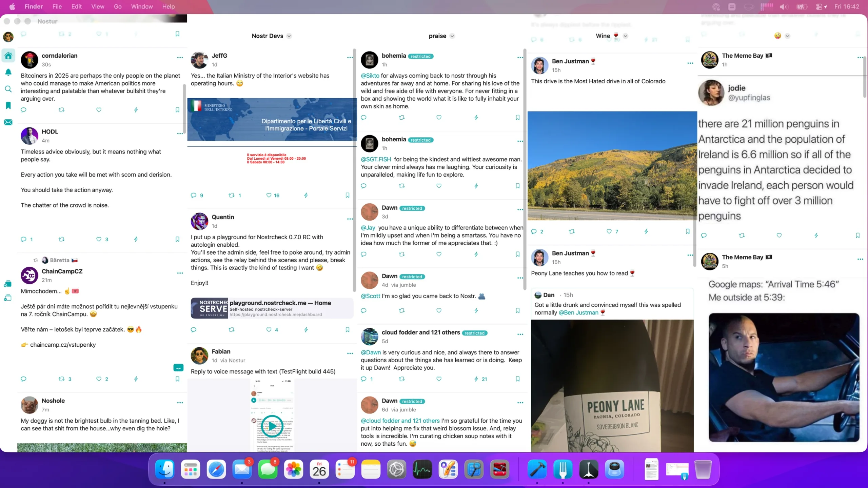Open the Window menu
Screen dimensions: 868x488
click(142, 6)
